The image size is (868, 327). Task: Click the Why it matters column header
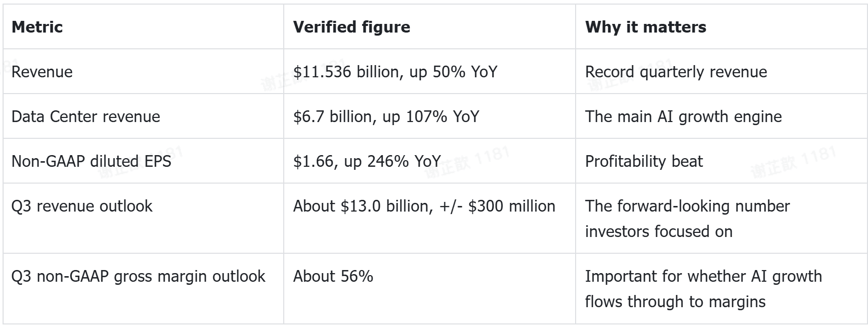[x=645, y=27]
